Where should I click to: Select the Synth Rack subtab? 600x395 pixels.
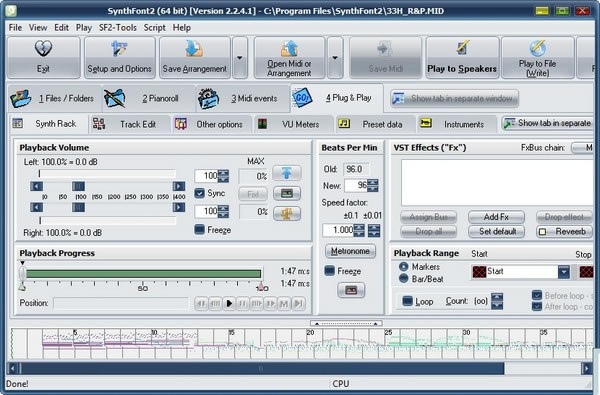(48, 124)
